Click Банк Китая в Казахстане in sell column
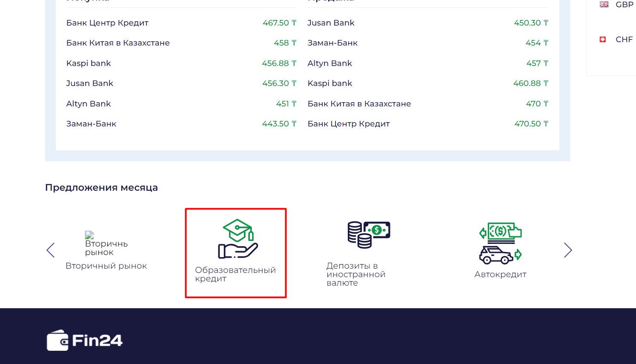 (x=359, y=104)
